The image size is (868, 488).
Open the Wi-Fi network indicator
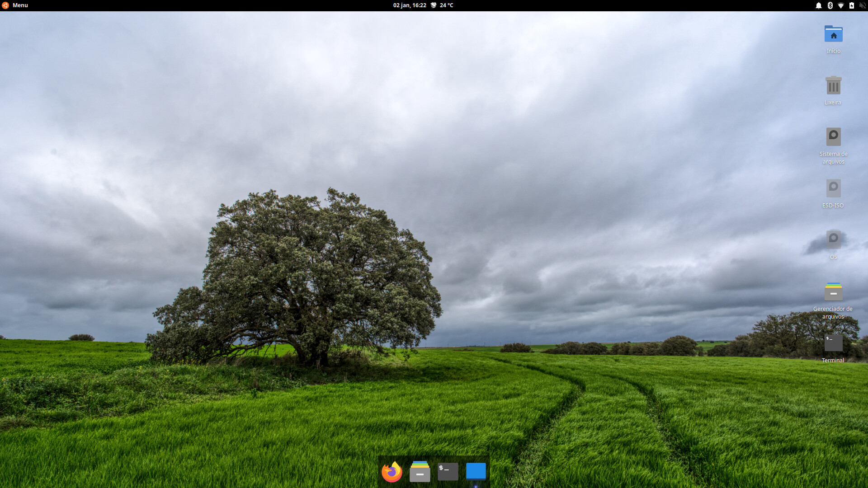coord(841,5)
